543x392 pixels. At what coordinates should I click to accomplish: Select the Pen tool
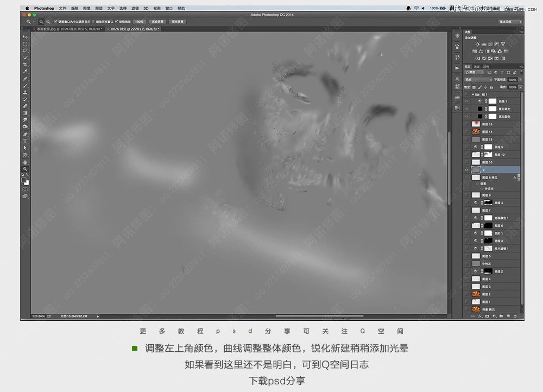(x=25, y=134)
